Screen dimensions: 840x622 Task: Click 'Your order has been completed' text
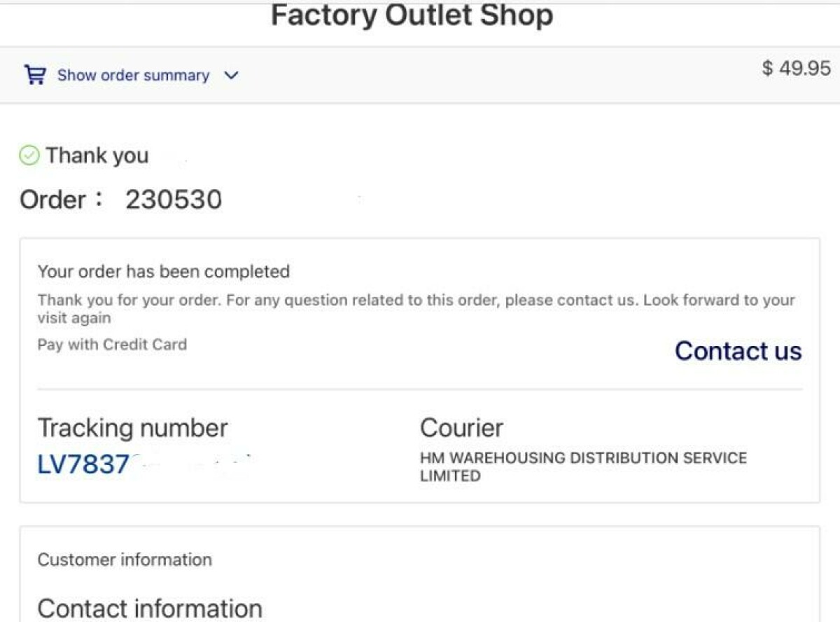[163, 271]
